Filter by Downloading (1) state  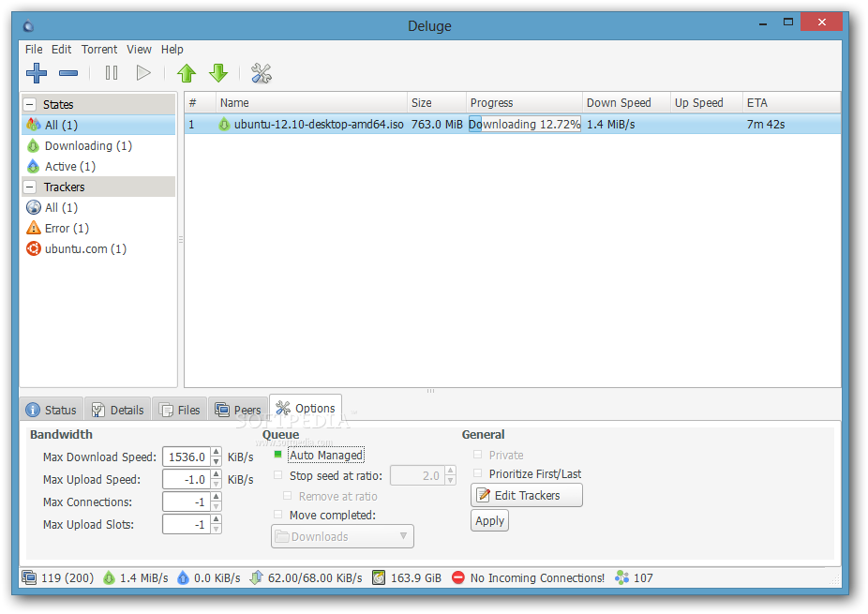click(98, 145)
